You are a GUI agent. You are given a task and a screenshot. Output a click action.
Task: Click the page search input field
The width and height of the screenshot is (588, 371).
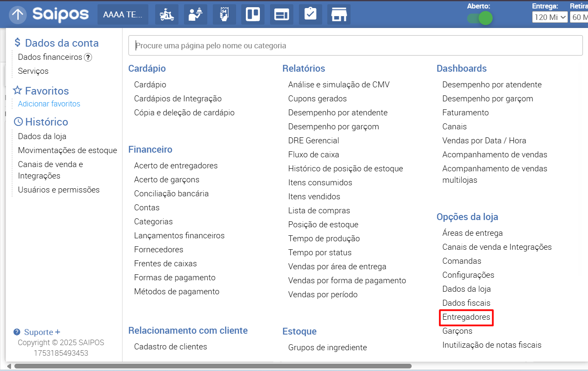355,45
